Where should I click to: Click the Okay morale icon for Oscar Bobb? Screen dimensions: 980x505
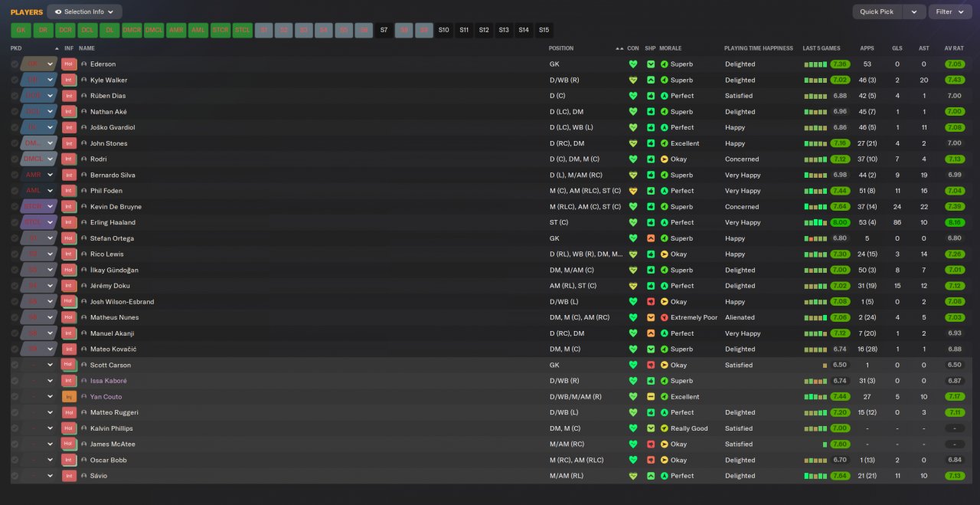[x=664, y=460]
